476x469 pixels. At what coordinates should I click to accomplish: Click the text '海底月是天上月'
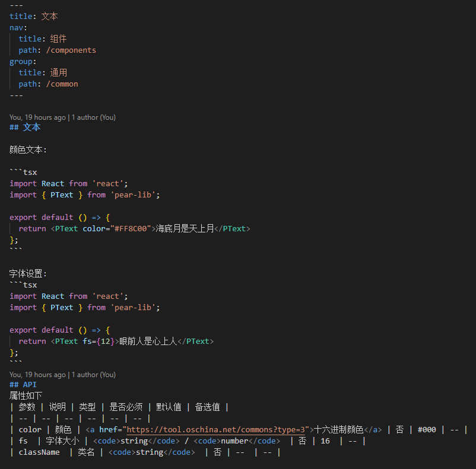[185, 229]
